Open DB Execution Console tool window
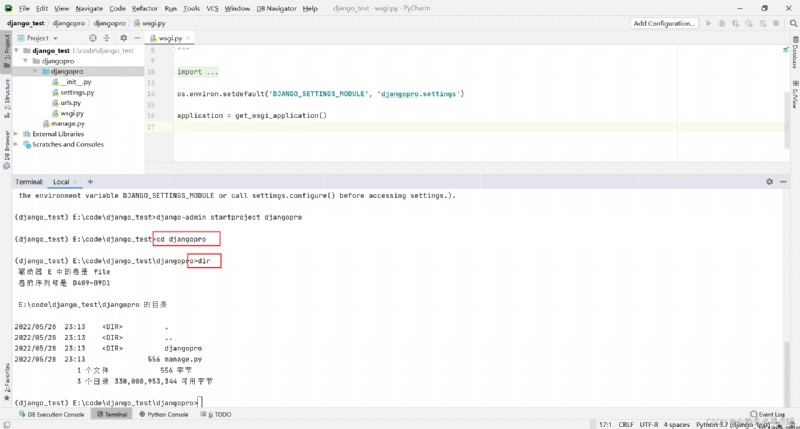This screenshot has height=429, width=800. click(52, 414)
